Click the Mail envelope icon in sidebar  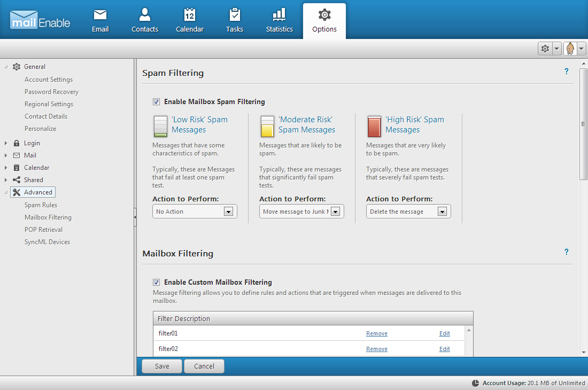[17, 155]
